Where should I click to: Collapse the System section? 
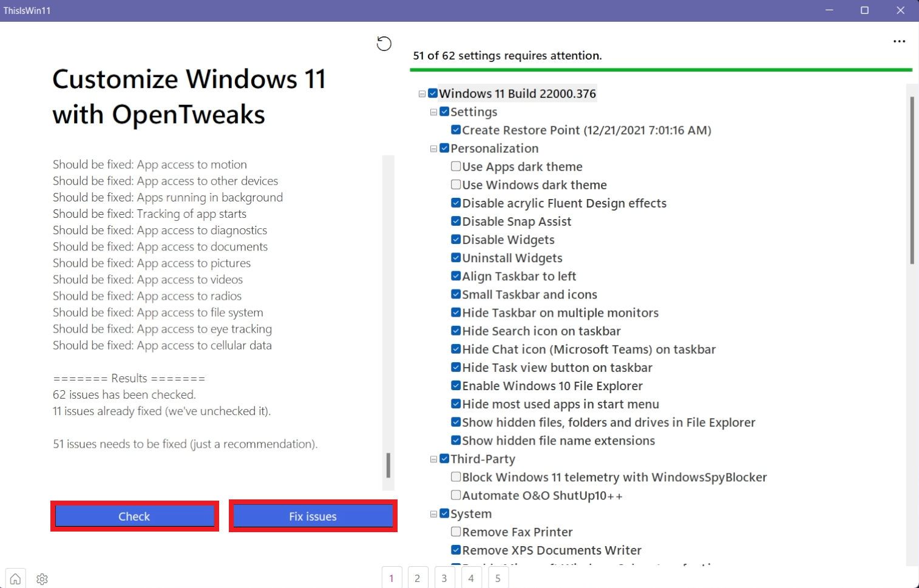[x=433, y=513]
